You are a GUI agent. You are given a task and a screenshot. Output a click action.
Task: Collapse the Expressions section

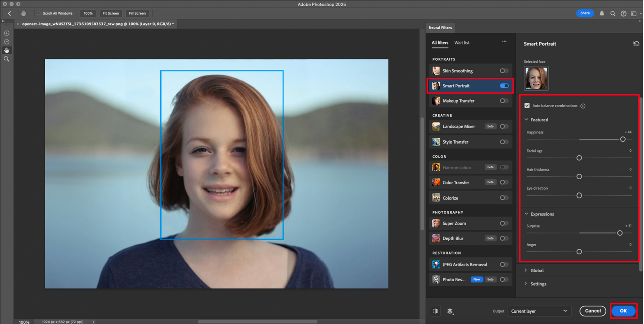[527, 214]
